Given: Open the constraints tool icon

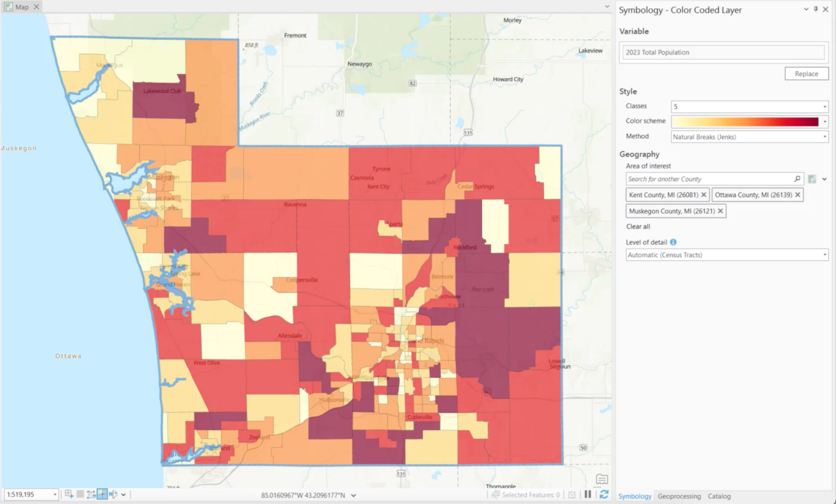Looking at the screenshot, I should click(x=91, y=494).
